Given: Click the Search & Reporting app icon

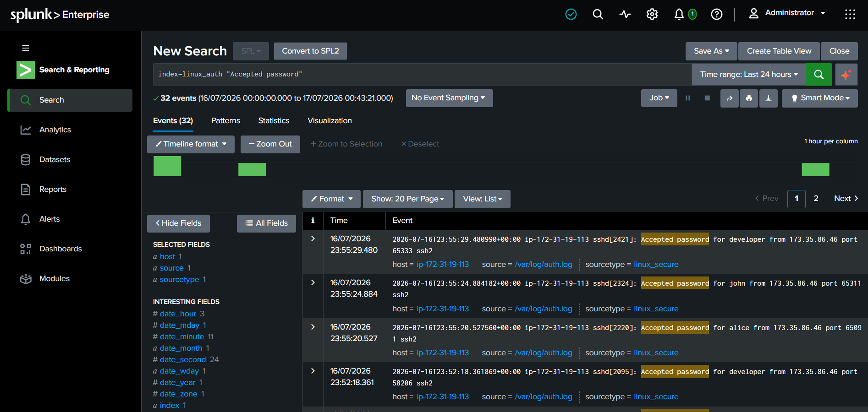Looking at the screenshot, I should click(x=26, y=70).
